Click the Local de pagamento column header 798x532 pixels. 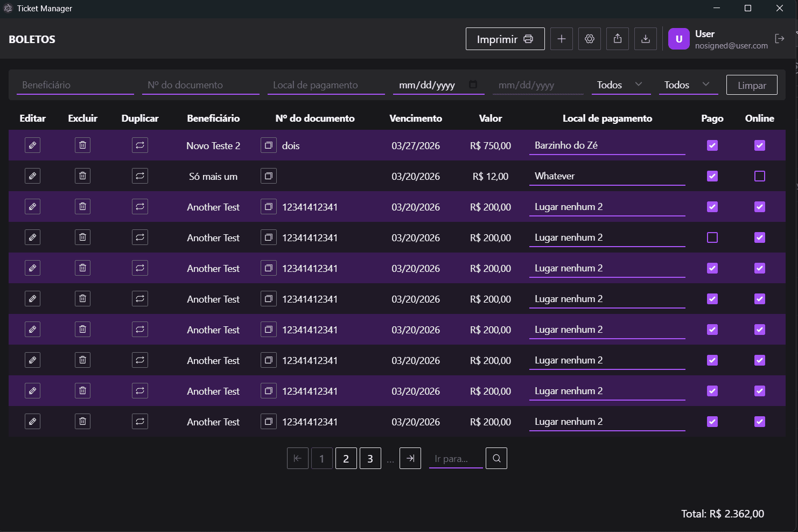(607, 118)
